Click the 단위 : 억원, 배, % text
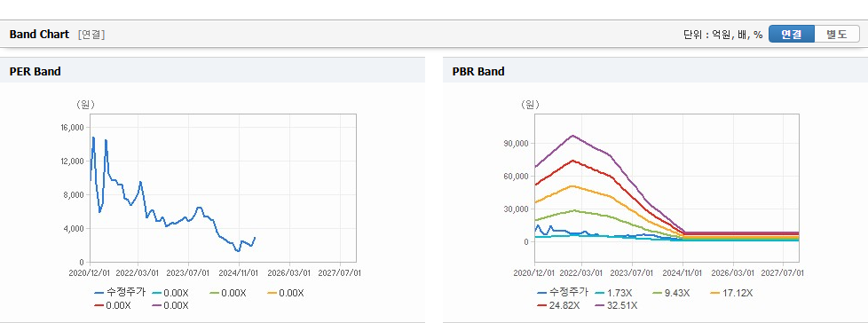The height and width of the screenshot is (323, 868). pos(723,35)
